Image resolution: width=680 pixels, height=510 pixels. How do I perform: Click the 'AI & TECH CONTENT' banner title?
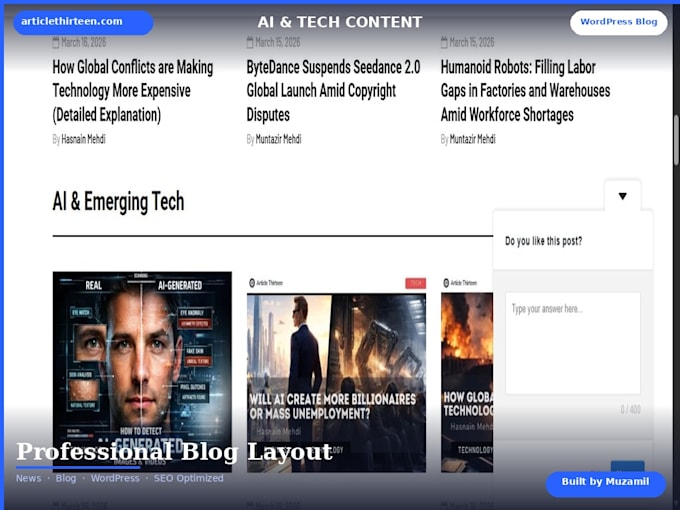[340, 22]
